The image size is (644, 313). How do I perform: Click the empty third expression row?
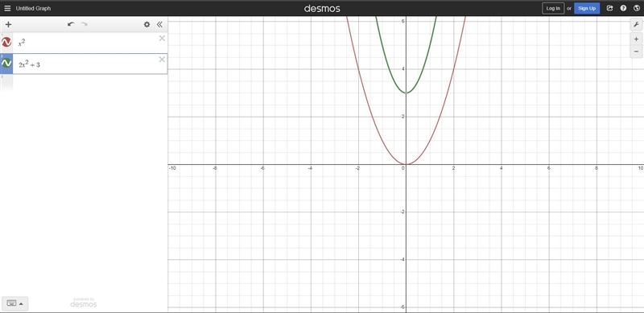(x=84, y=82)
